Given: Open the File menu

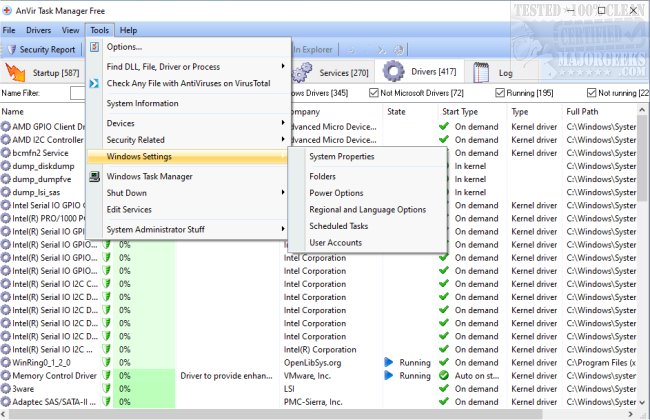Looking at the screenshot, I should click(x=9, y=30).
